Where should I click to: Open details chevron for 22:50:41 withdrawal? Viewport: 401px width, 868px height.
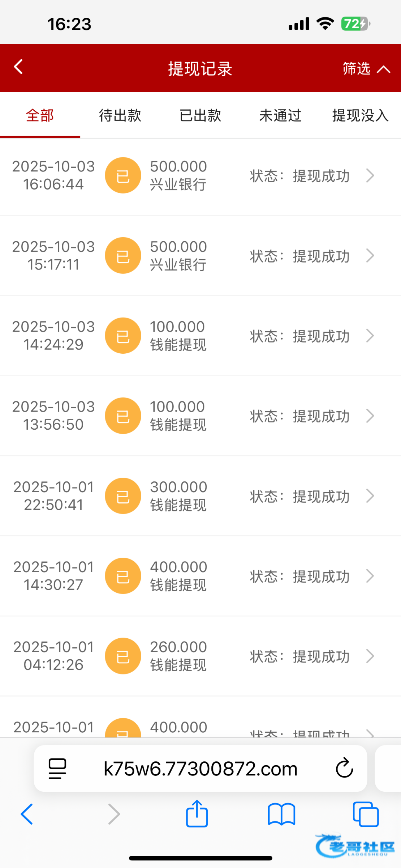tap(370, 496)
